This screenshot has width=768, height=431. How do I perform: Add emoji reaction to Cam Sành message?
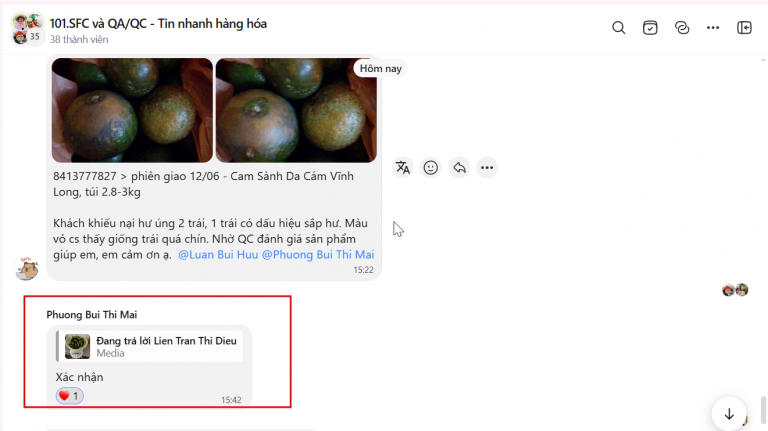[x=431, y=168]
